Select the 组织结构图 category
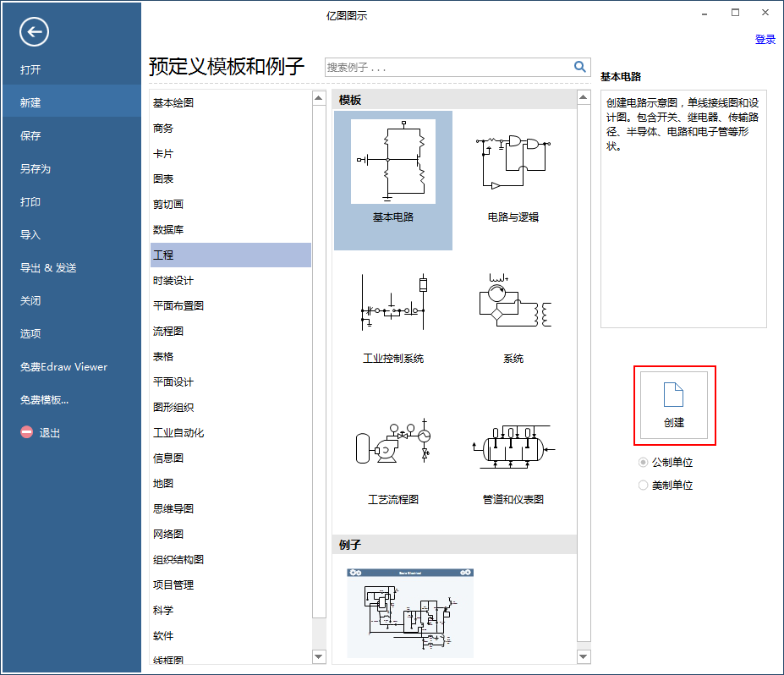Screen dimensions: 784x675 click(x=231, y=559)
